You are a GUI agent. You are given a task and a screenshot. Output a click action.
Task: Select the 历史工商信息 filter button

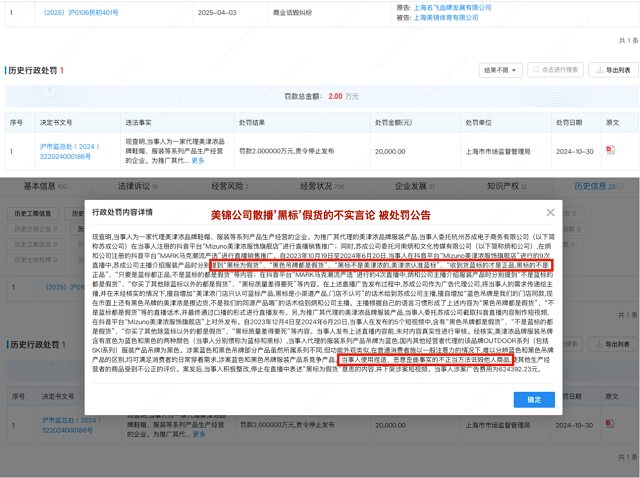click(33, 213)
